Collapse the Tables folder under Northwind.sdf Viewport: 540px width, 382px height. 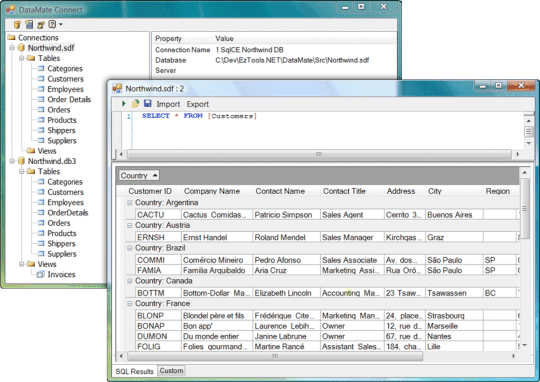(x=22, y=58)
